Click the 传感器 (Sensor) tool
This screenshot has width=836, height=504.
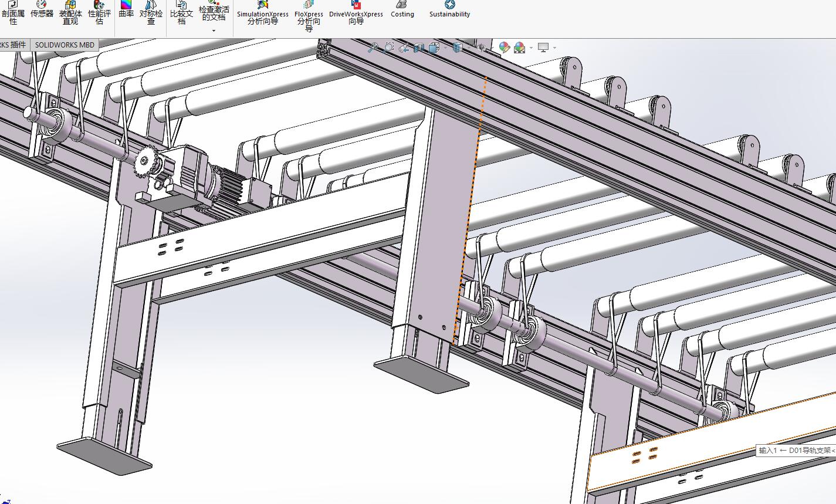pos(42,9)
